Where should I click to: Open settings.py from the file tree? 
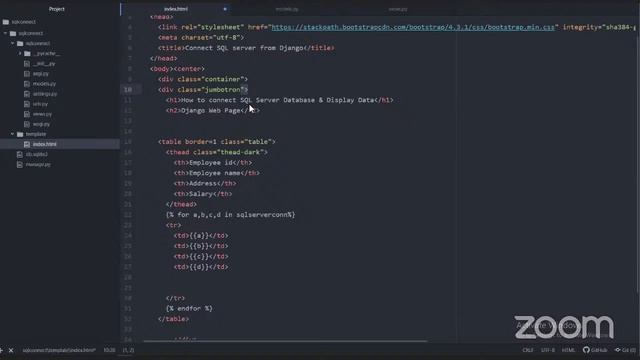pyautogui.click(x=45, y=94)
